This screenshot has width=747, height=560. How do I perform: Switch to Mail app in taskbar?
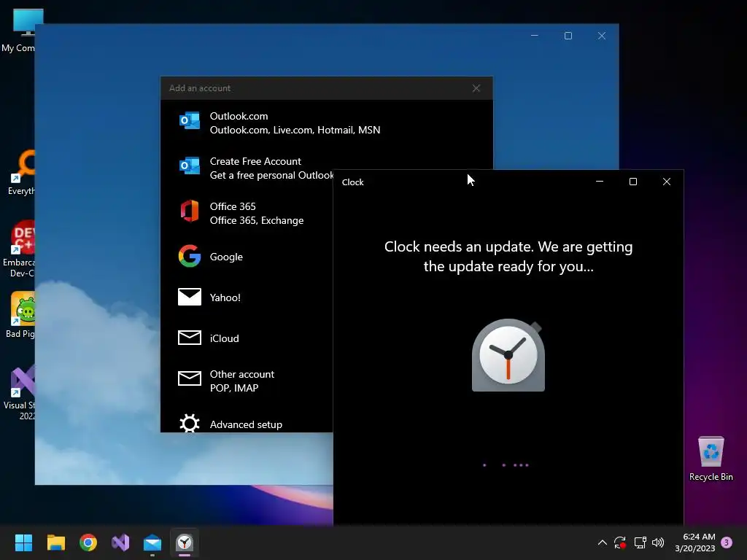(152, 542)
